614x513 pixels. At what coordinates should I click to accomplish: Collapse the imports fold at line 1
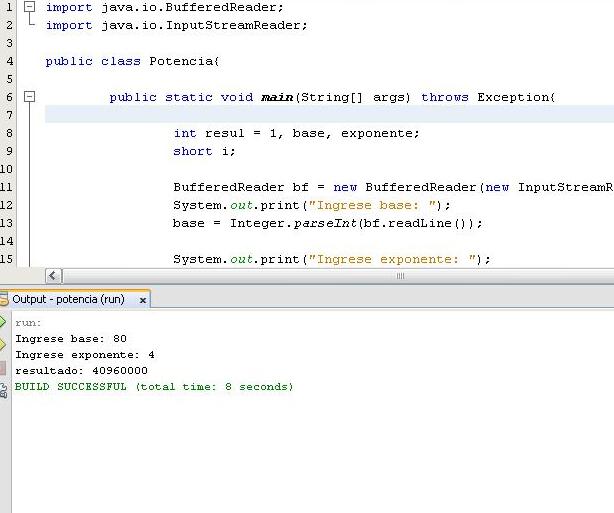[x=29, y=7]
